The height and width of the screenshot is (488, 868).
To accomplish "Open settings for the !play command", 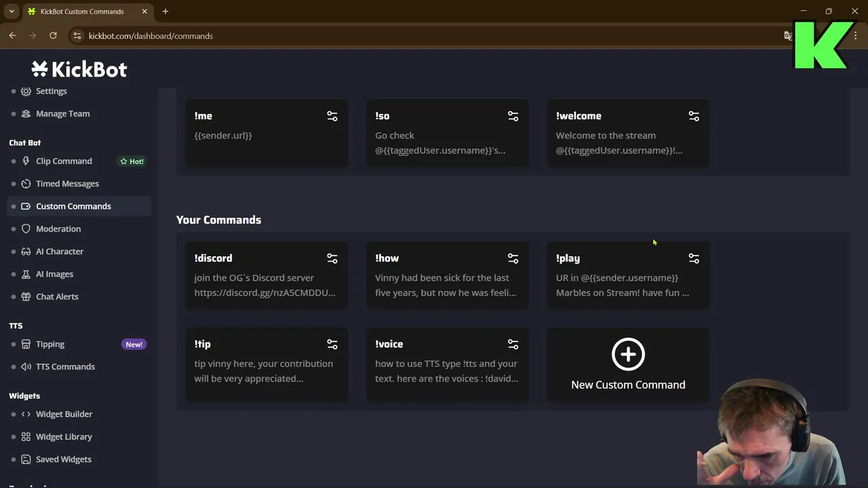I will [x=694, y=258].
